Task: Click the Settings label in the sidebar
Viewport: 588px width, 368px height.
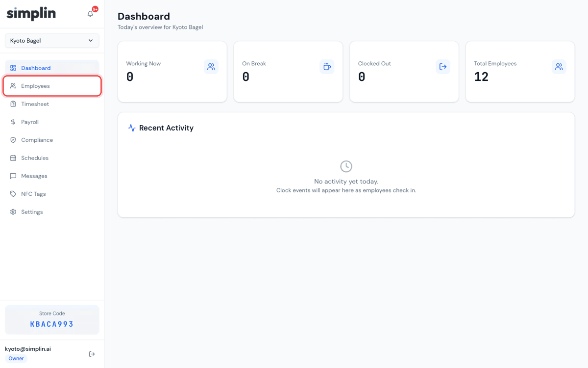Action: pos(32,212)
